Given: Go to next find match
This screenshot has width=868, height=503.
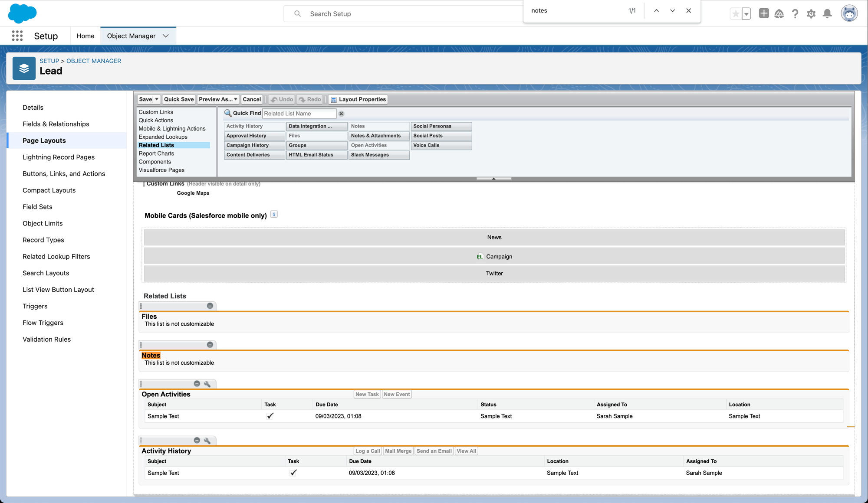Looking at the screenshot, I should [673, 11].
